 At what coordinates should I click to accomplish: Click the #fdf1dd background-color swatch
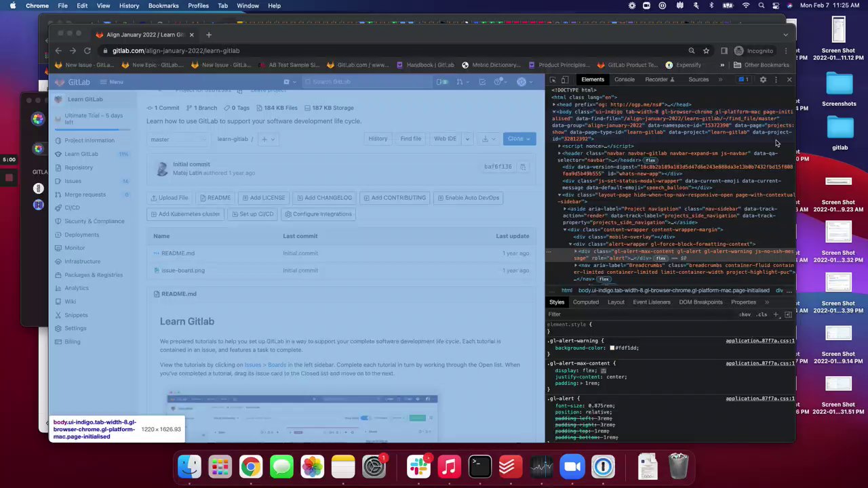(x=612, y=348)
